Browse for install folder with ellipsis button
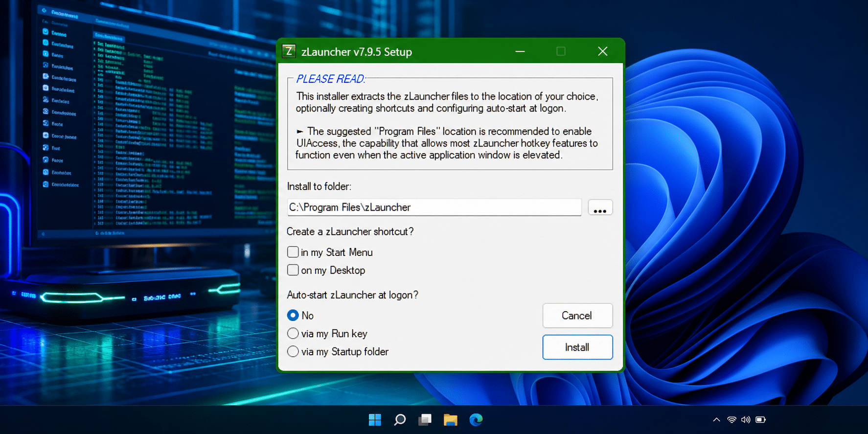This screenshot has height=434, width=868. (x=600, y=207)
